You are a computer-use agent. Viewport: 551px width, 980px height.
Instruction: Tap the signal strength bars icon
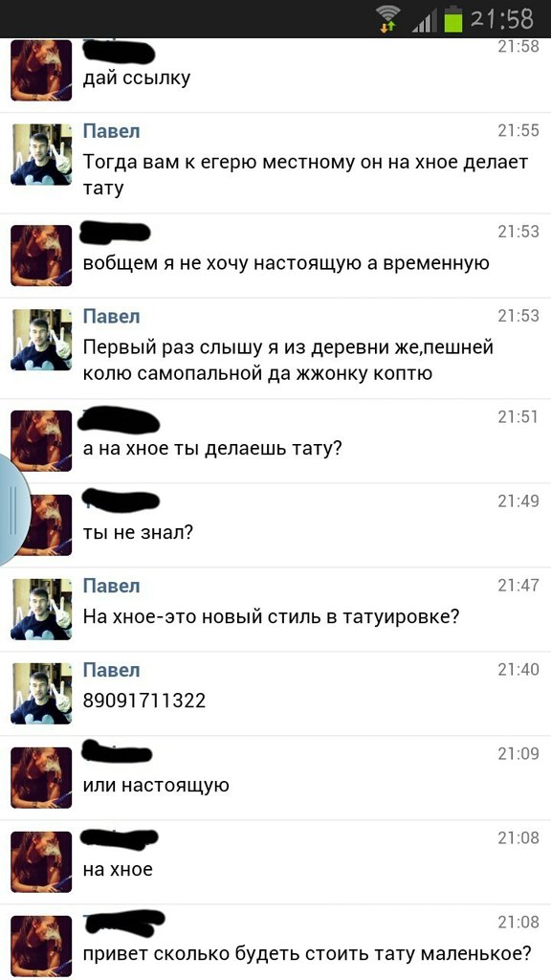pos(424,21)
